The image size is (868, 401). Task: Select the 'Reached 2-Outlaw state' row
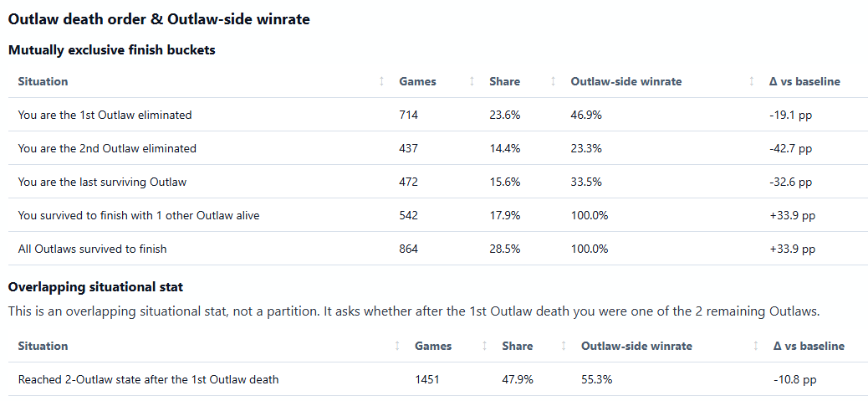tap(438, 379)
